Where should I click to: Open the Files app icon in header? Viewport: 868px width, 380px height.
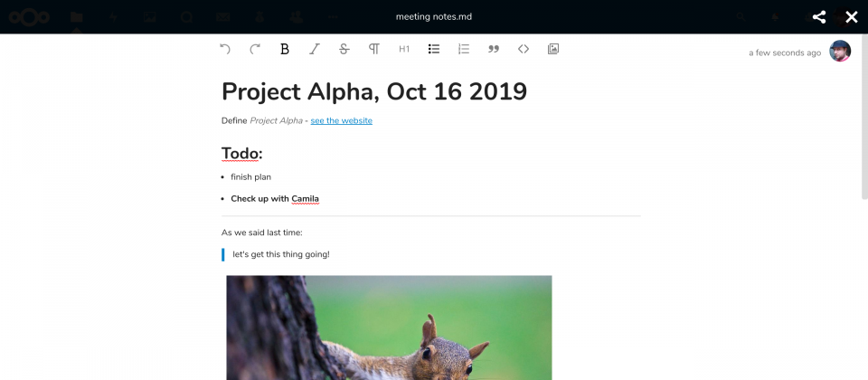coord(76,17)
